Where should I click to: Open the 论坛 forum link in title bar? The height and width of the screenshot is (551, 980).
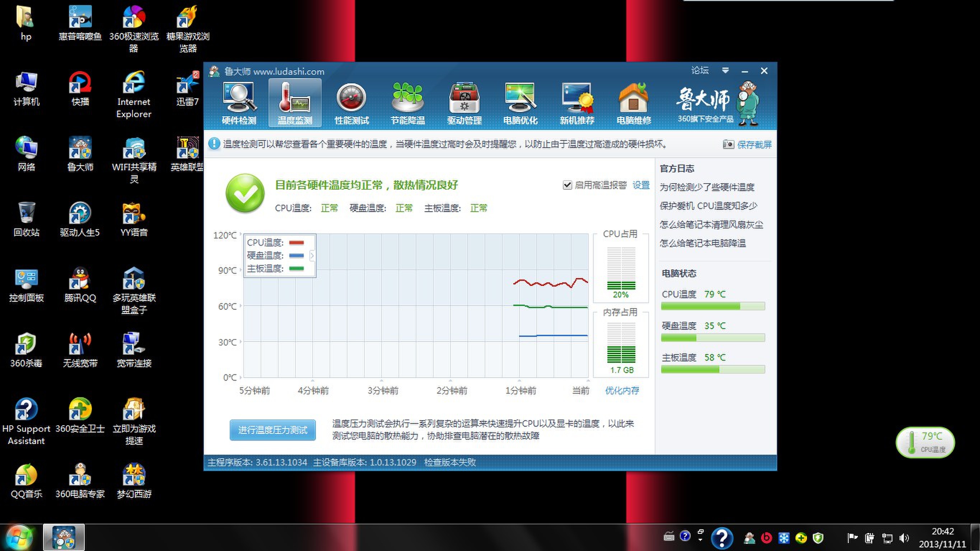point(700,70)
